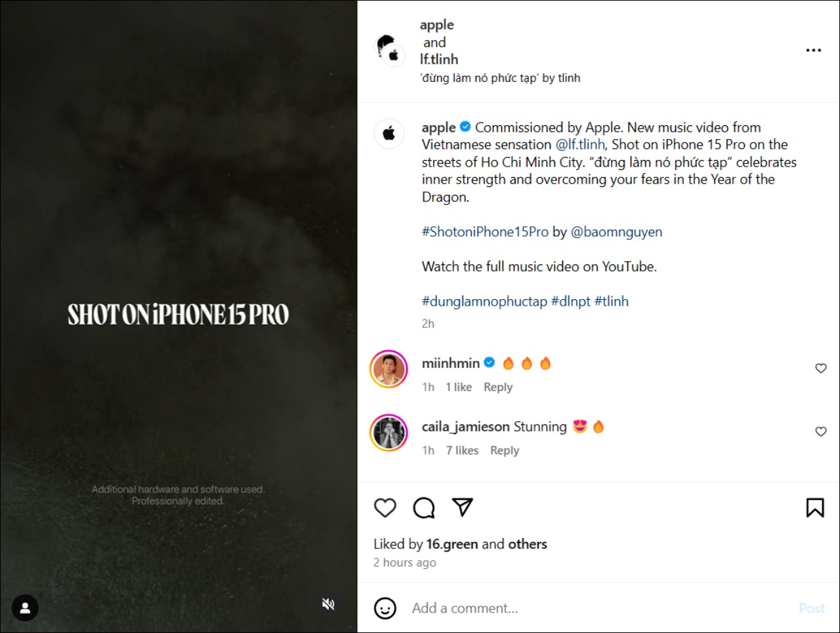This screenshot has height=633, width=840.
Task: Open the emoji picker for comments
Action: 385,608
